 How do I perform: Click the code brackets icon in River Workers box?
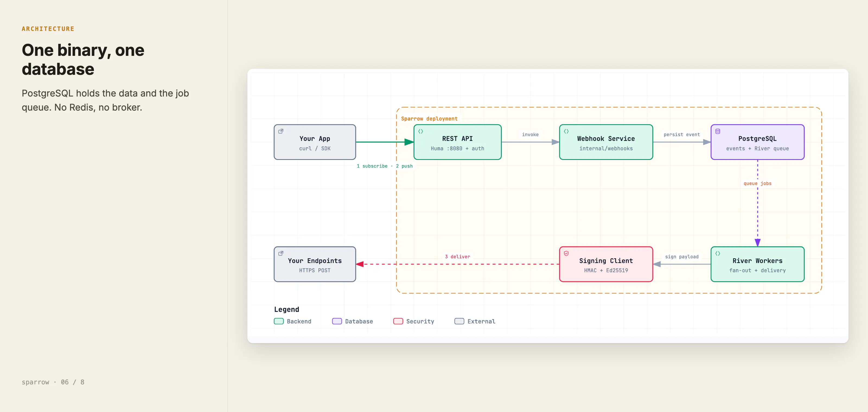point(718,253)
